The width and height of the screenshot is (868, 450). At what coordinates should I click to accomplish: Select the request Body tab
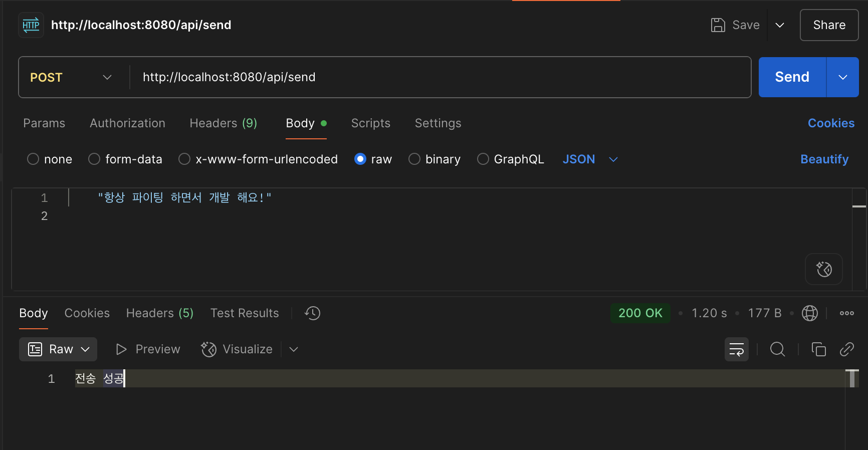click(306, 123)
